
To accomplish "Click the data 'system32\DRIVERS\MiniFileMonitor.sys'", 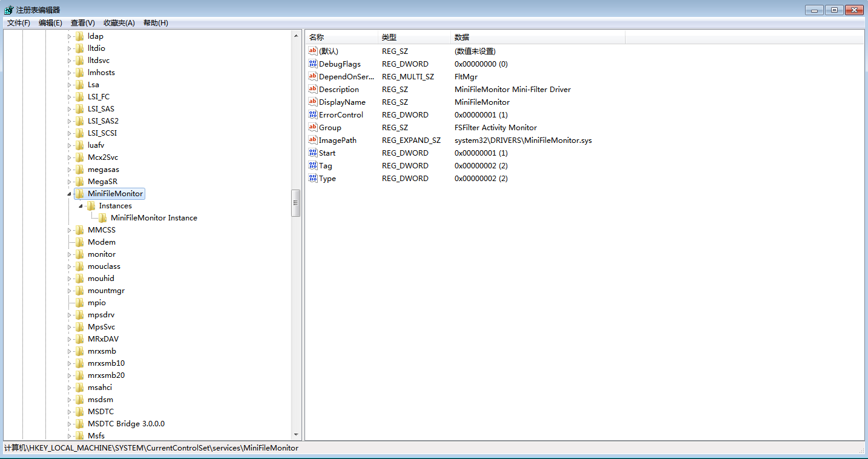I will click(x=523, y=140).
